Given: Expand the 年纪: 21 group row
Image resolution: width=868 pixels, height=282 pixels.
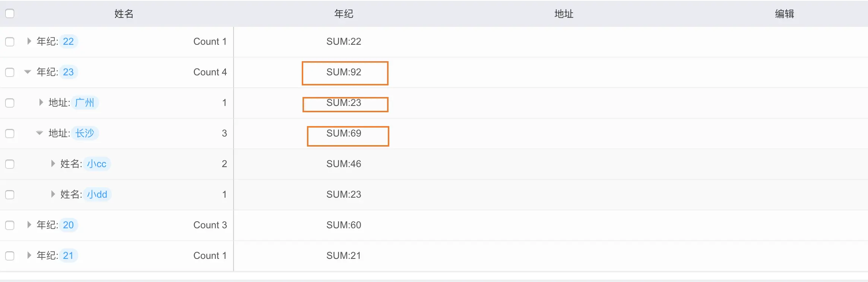Looking at the screenshot, I should (x=29, y=256).
